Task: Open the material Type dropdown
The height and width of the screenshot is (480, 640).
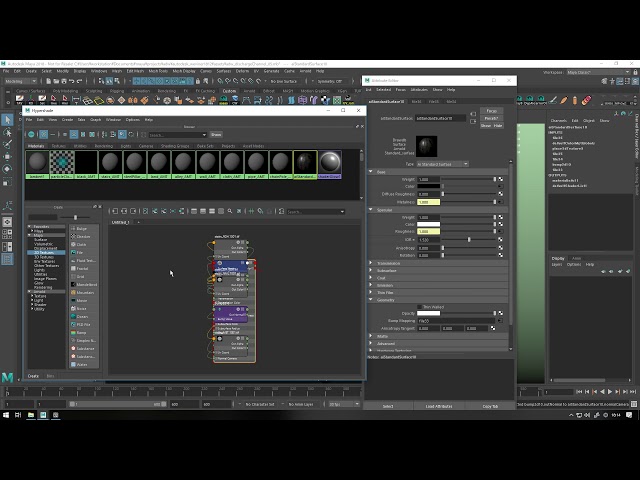Action: [x=445, y=161]
